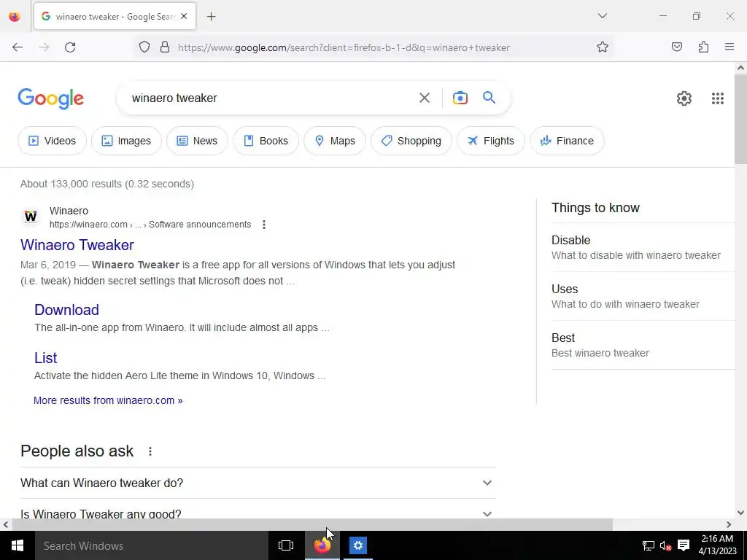Clear the search box with the X
This screenshot has width=747, height=560.
(424, 98)
